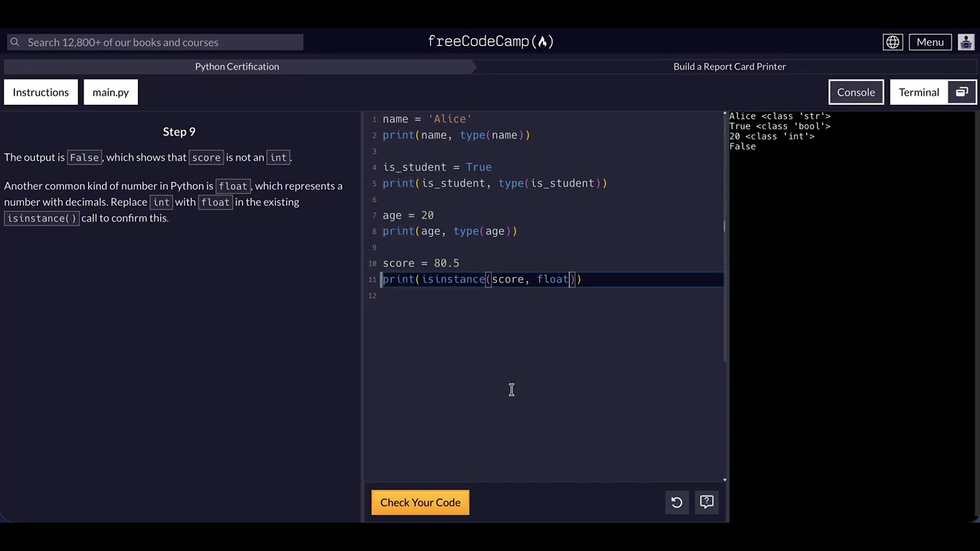Screen dimensions: 980x551
Task: Click the line 'is_student = True'
Action: click(x=437, y=168)
